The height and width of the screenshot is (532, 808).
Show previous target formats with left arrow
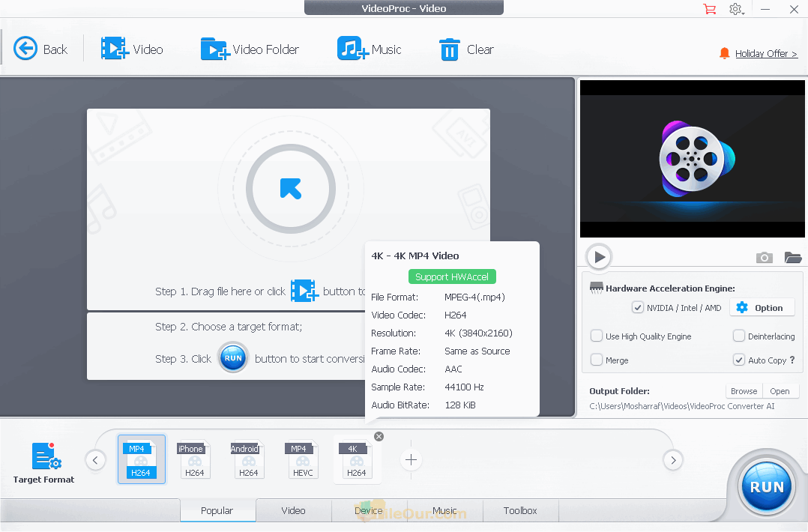pos(95,460)
